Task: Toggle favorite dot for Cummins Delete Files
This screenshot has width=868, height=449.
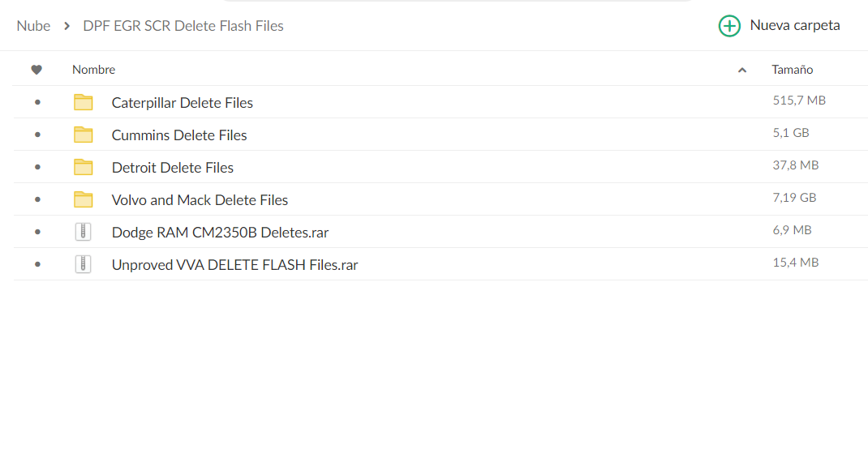Action: coord(37,135)
